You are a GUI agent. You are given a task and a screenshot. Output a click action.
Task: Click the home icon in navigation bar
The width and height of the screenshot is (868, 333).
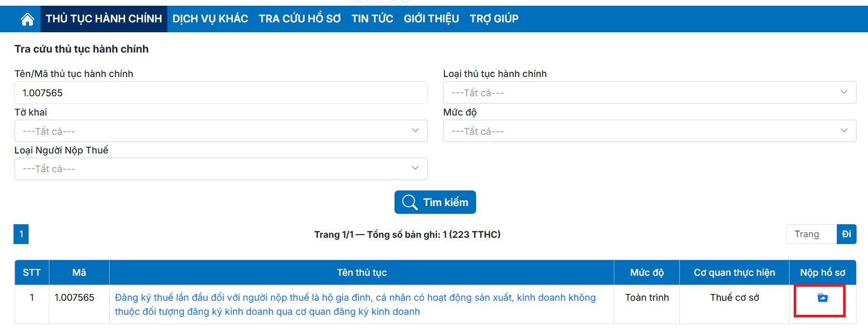click(27, 19)
